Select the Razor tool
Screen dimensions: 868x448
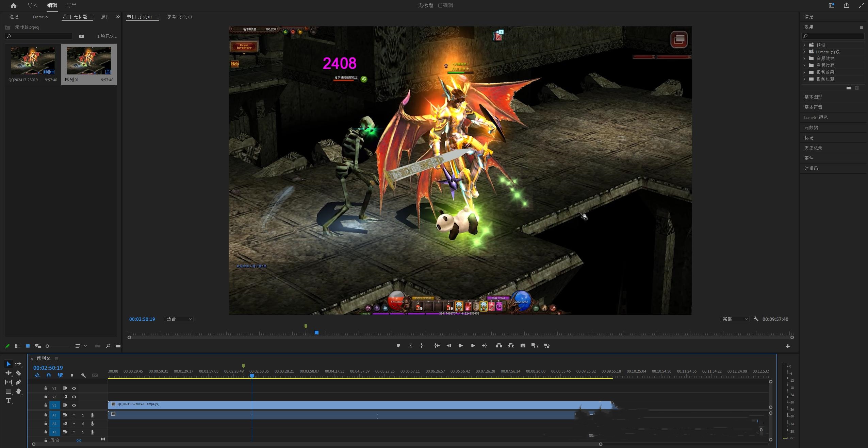pyautogui.click(x=18, y=373)
